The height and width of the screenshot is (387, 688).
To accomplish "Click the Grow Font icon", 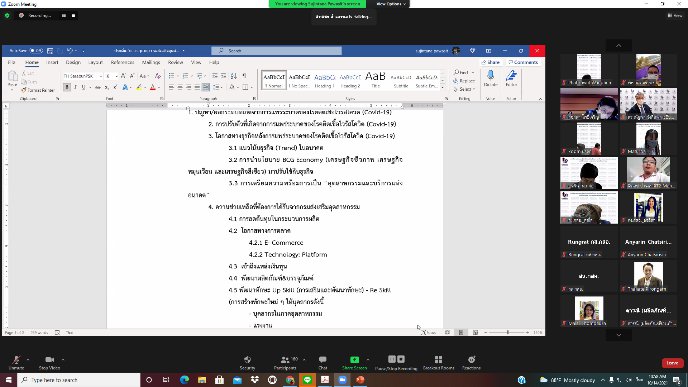I will [124, 76].
